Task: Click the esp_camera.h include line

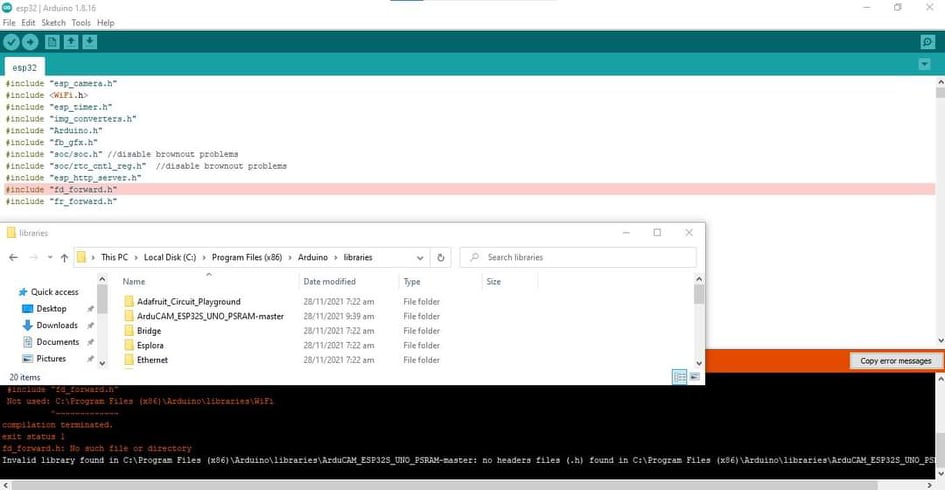Action: pos(61,83)
